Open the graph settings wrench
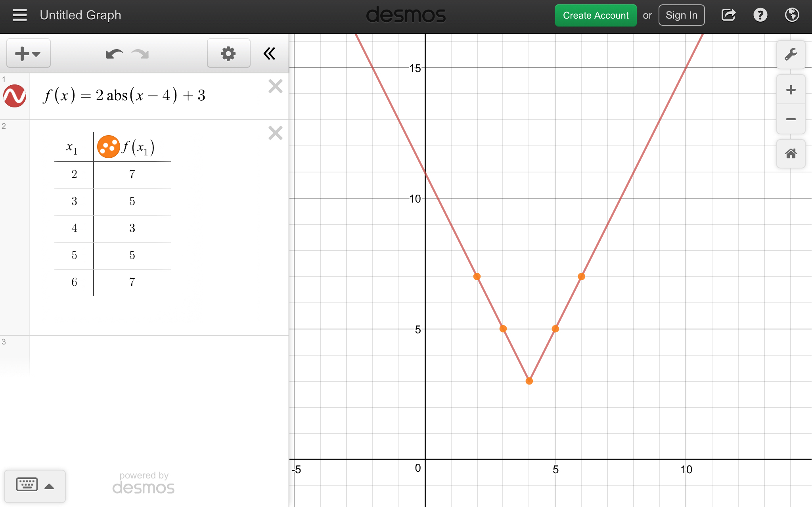 [791, 54]
